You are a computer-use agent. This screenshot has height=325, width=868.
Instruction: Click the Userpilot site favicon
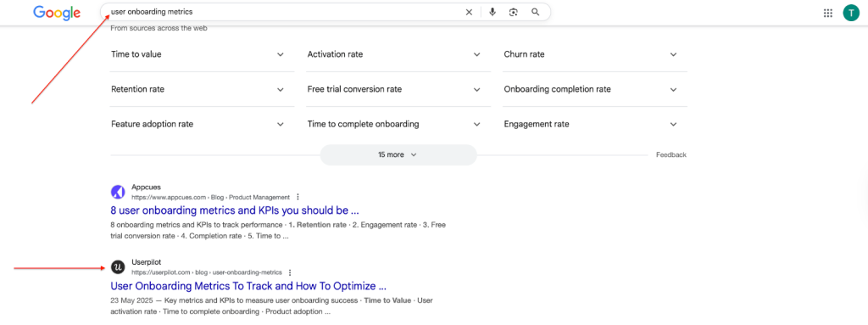(118, 266)
